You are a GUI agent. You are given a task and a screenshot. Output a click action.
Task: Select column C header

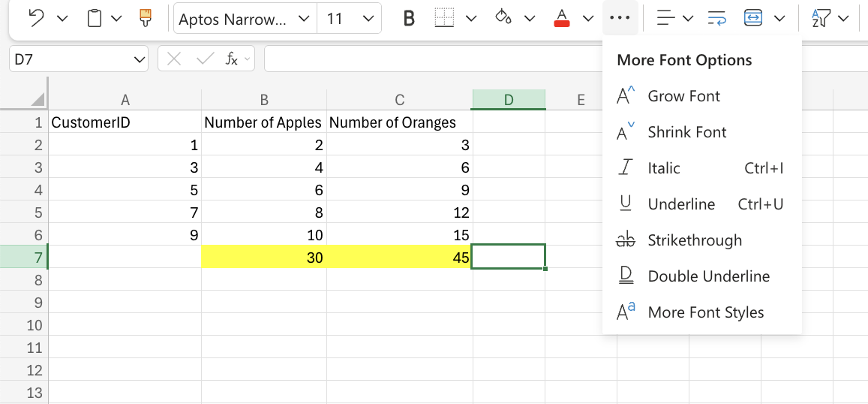point(400,100)
